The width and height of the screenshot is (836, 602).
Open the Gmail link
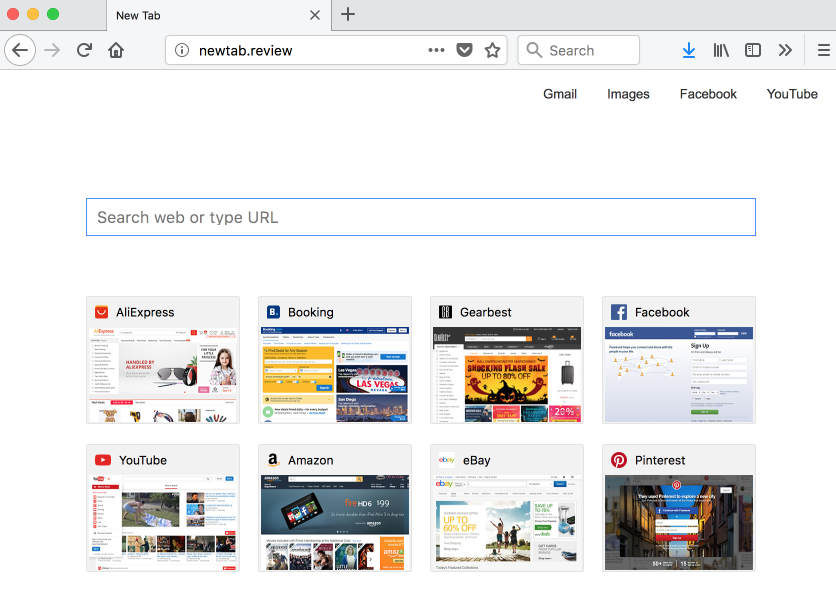pos(560,94)
